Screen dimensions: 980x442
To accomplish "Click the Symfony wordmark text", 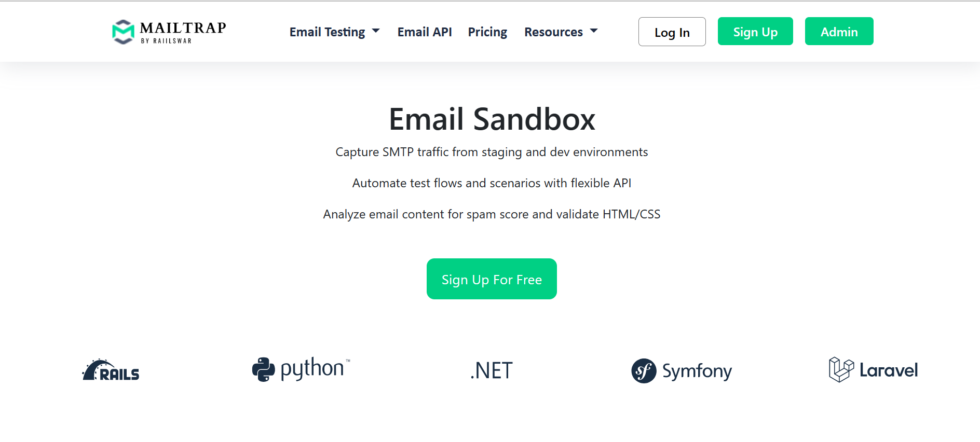I will coord(697,371).
